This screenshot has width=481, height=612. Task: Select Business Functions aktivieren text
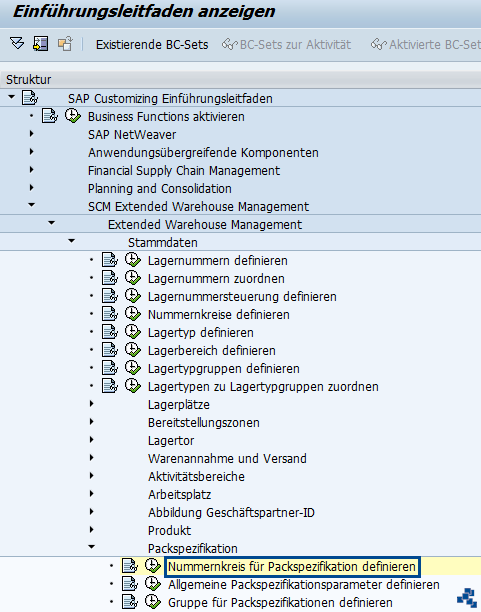tap(166, 117)
